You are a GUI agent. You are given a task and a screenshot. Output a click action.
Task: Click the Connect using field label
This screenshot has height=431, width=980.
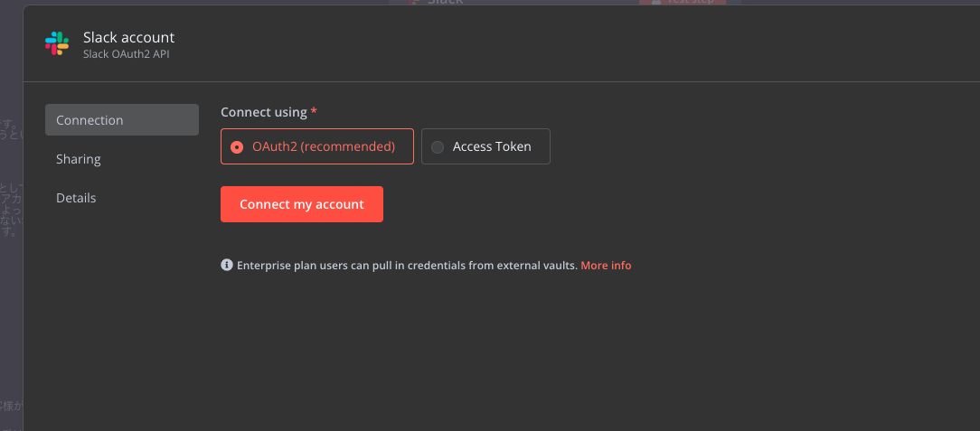coord(264,112)
